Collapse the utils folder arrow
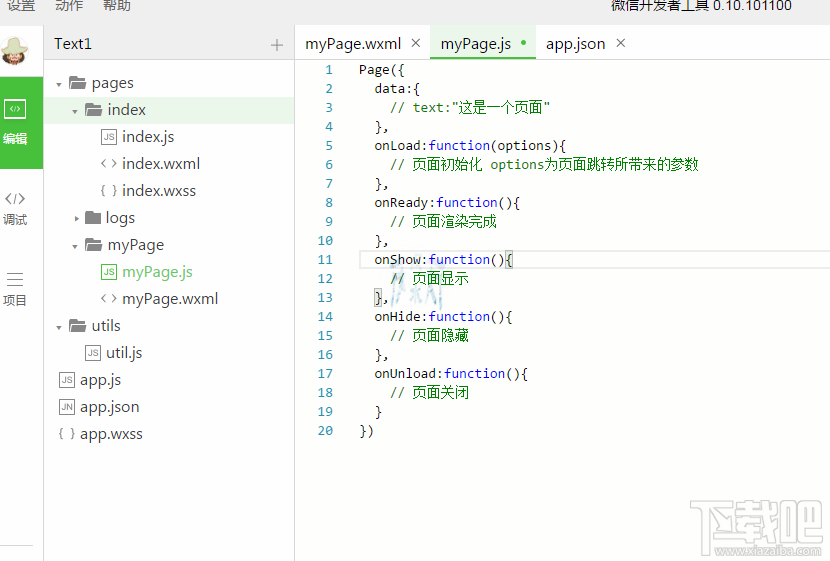Viewport: 830px width, 561px height. [x=60, y=327]
